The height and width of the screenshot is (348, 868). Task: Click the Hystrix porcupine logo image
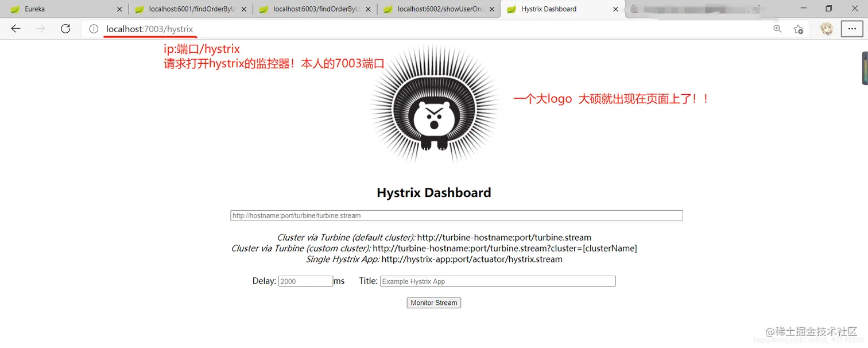click(434, 104)
